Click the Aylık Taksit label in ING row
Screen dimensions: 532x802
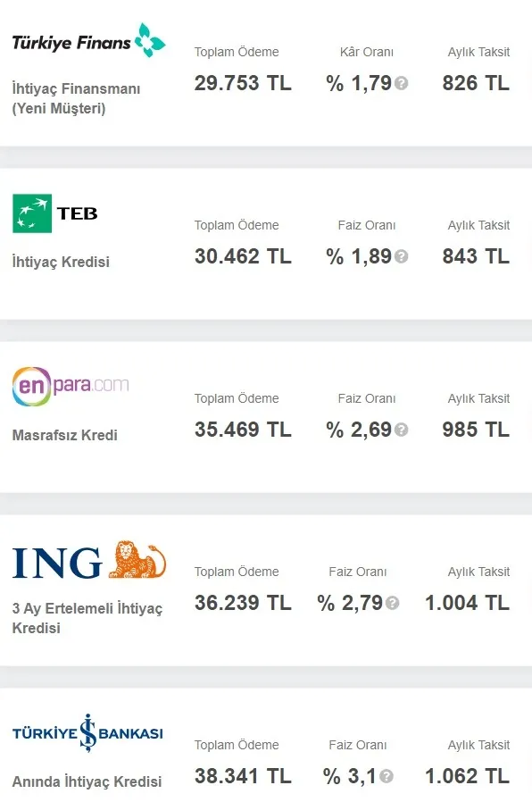478,572
